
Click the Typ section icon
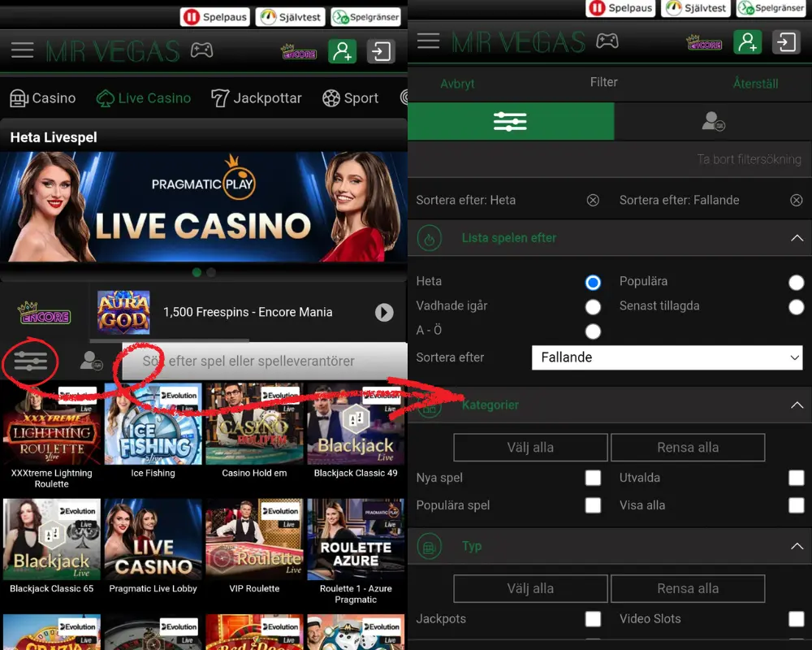click(x=430, y=546)
